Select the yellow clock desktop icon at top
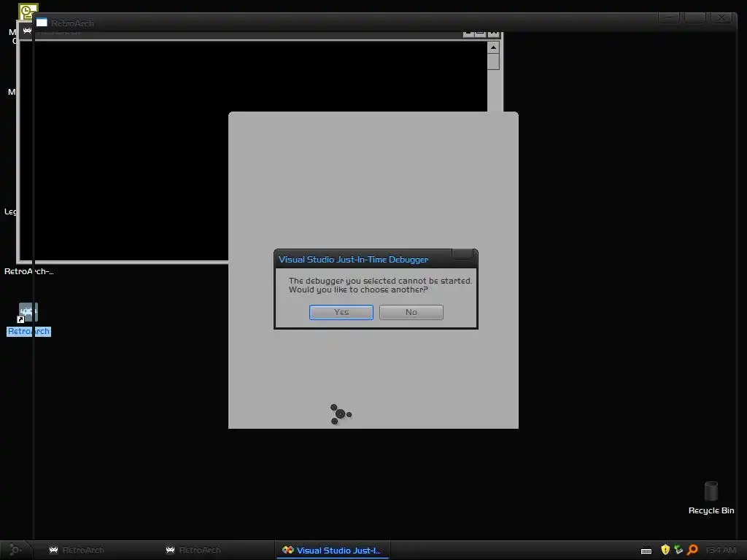The height and width of the screenshot is (560, 747). tap(28, 12)
